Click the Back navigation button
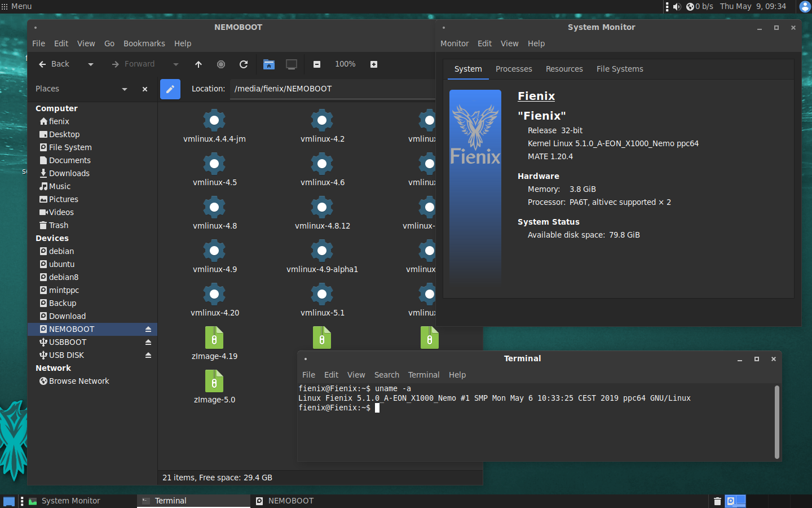812x508 pixels. (x=54, y=64)
